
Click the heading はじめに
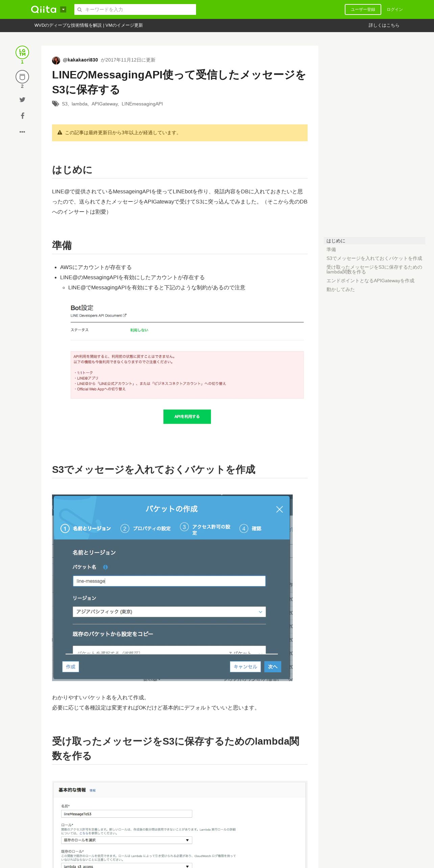click(72, 170)
